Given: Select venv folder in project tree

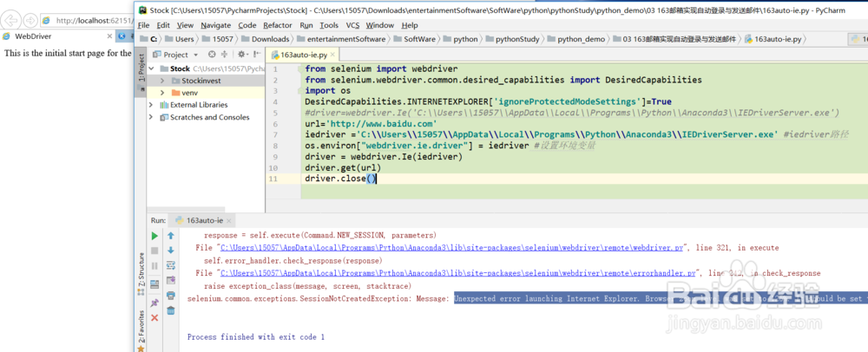Looking at the screenshot, I should tap(189, 93).
